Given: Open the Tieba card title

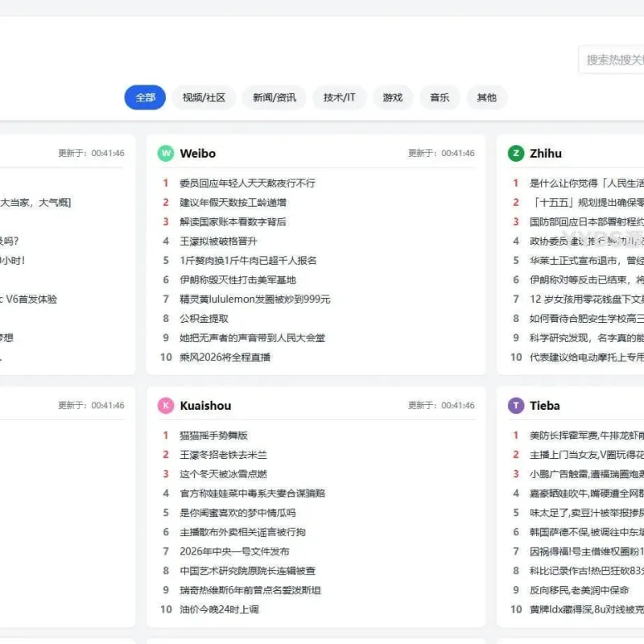Looking at the screenshot, I should (545, 406).
